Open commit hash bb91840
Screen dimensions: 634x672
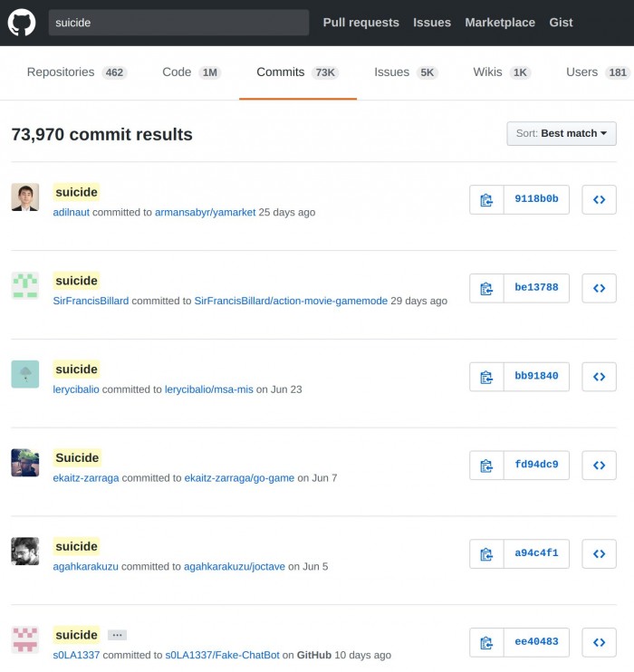(537, 376)
